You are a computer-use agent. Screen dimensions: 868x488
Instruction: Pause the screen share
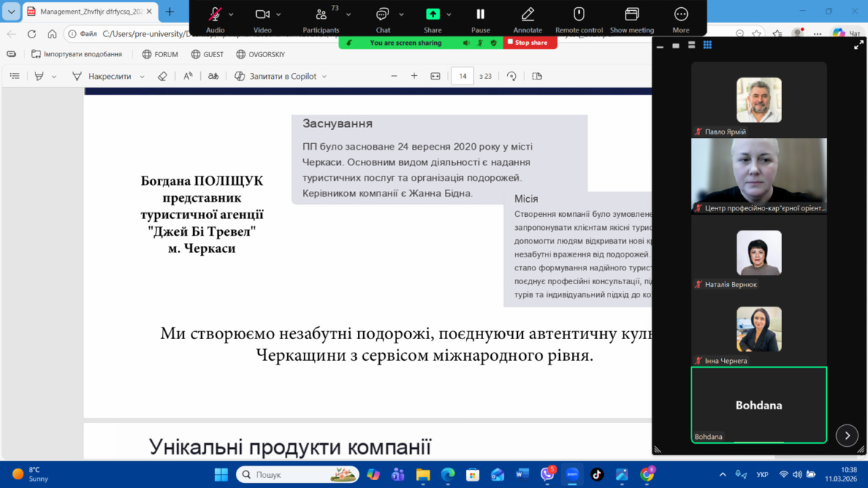click(480, 15)
